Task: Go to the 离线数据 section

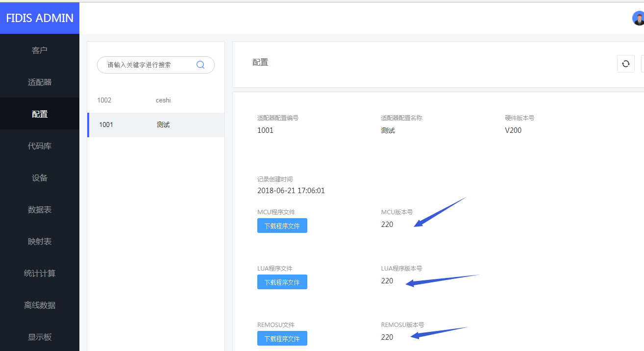Action: (x=40, y=305)
